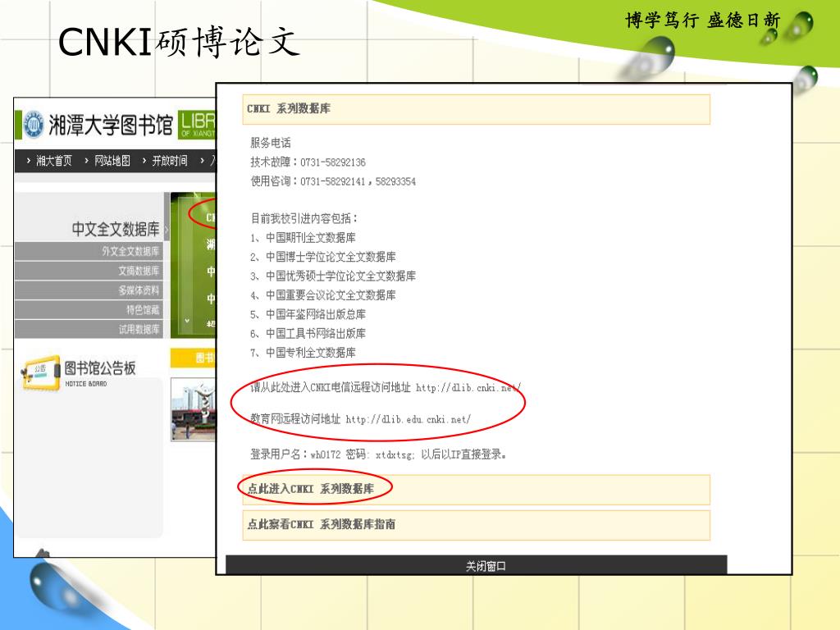
Task: Open the 网站地图 navigation item
Action: (112, 160)
